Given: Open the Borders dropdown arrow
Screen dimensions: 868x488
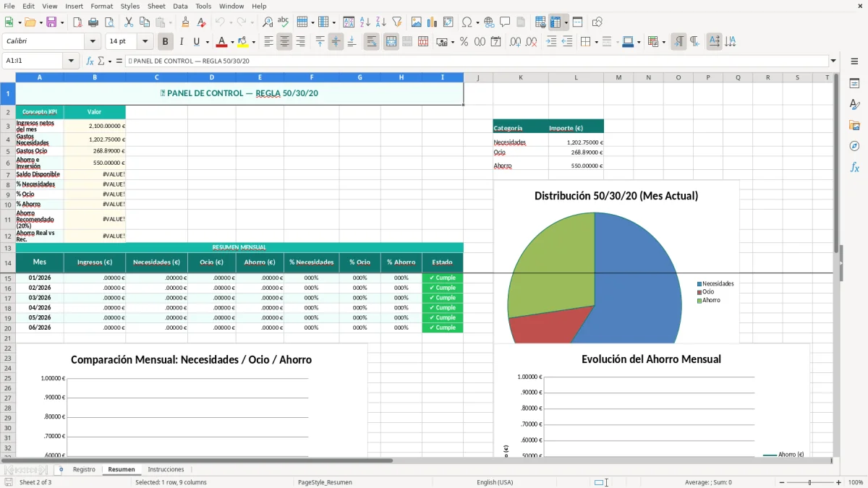Looking at the screenshot, I should [x=596, y=42].
